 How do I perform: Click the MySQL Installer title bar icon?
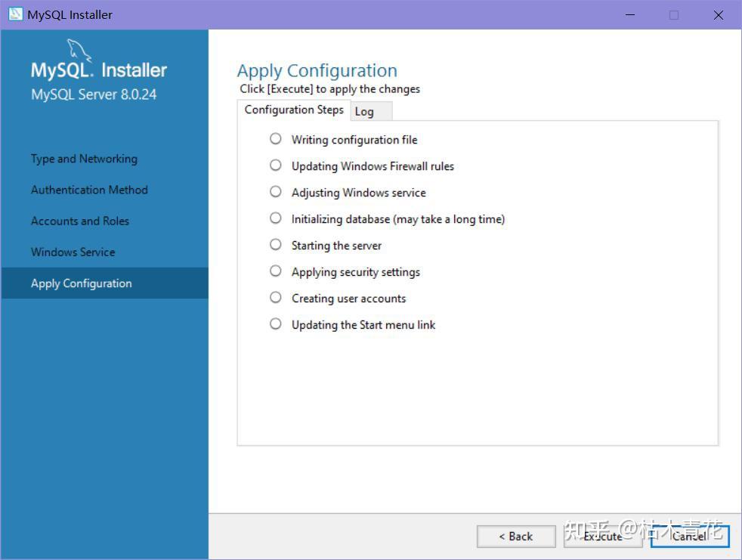click(x=15, y=14)
